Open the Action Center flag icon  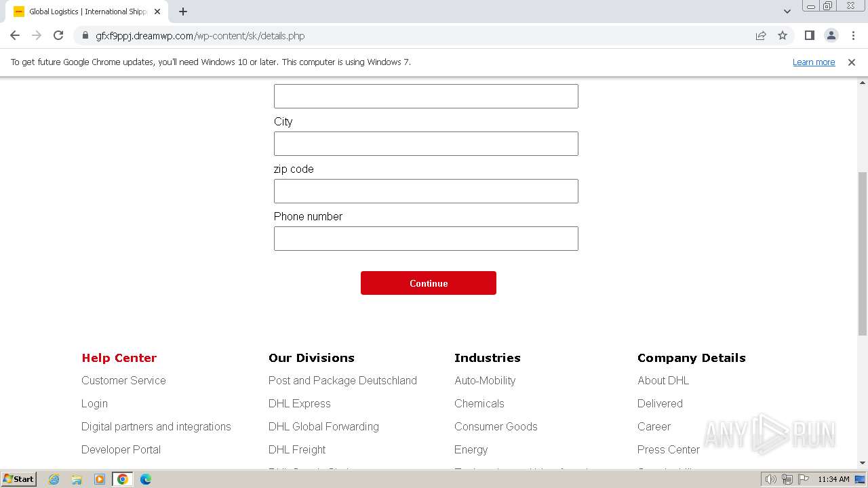pos(803,479)
